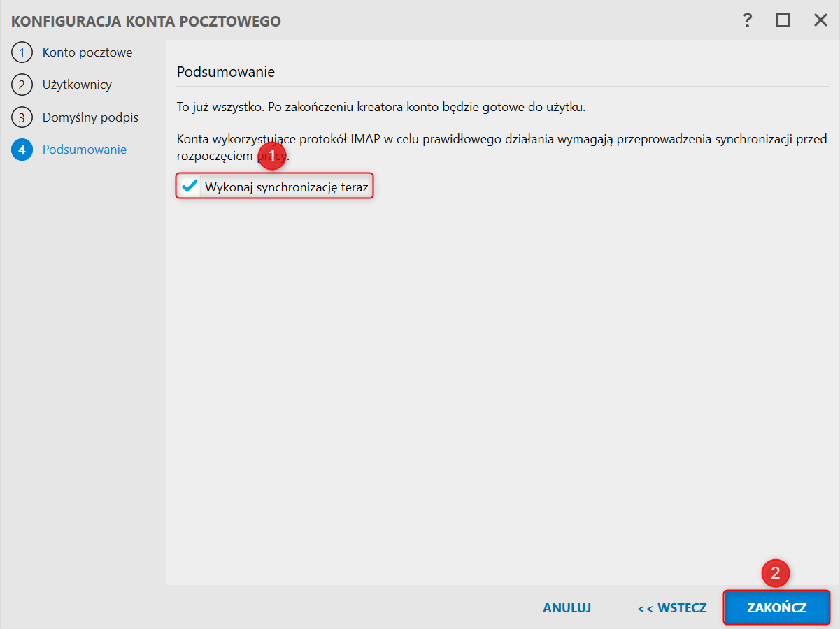The height and width of the screenshot is (629, 840).
Task: Maximize the configuration dialog window
Action: pos(783,20)
